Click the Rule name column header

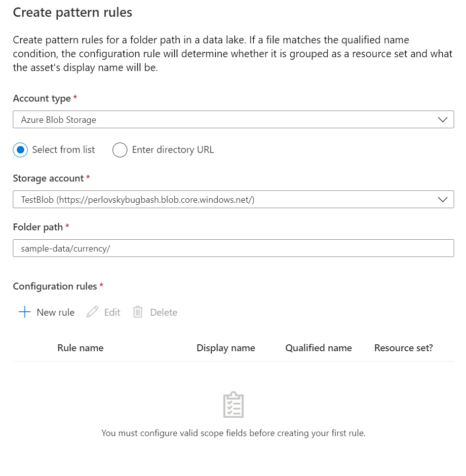(80, 348)
